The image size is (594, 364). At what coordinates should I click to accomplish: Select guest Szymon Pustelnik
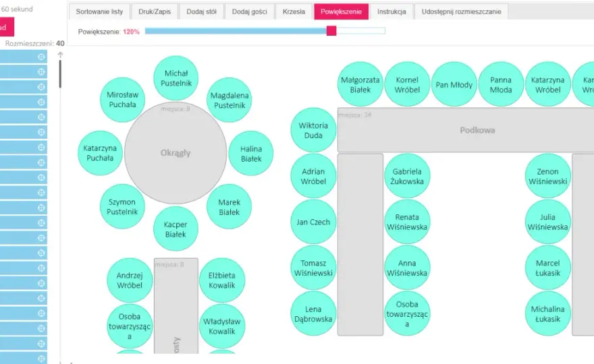click(x=122, y=206)
